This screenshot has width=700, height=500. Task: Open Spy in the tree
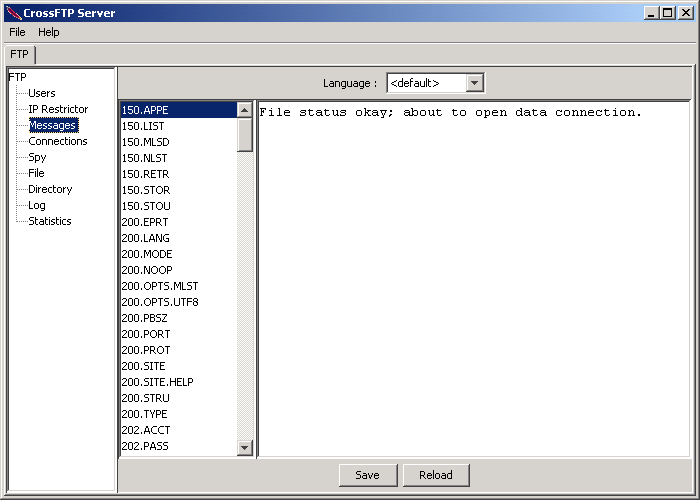click(x=37, y=157)
